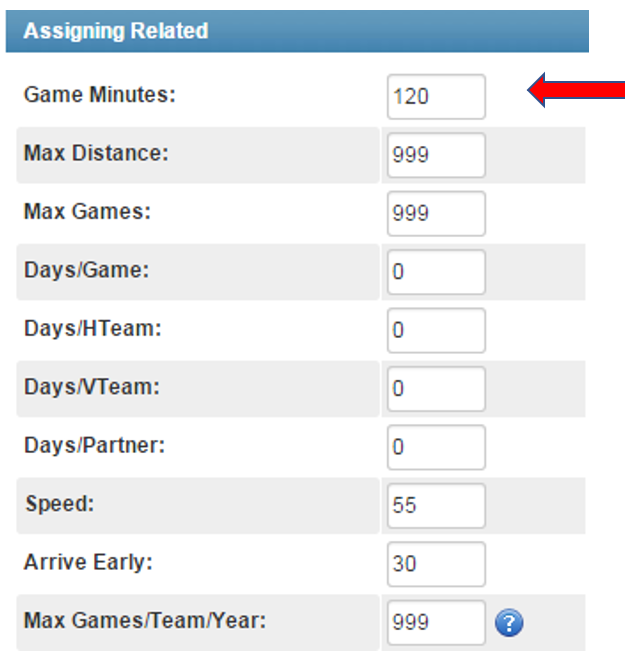Focus the Max Games value field

tap(436, 213)
